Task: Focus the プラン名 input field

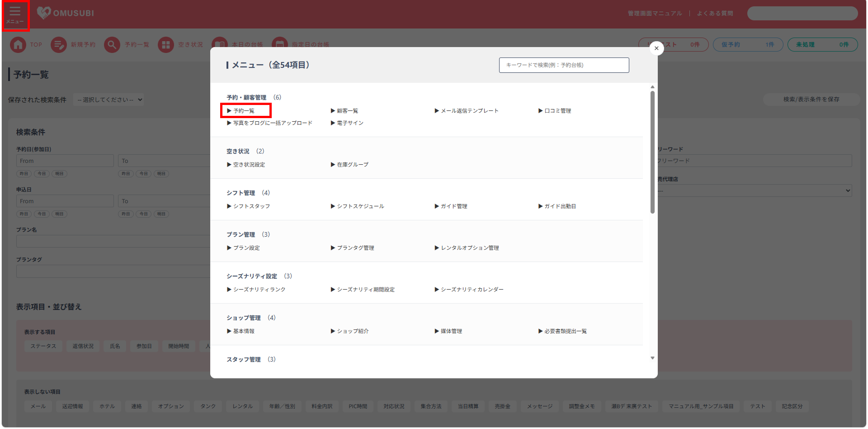Action: click(x=113, y=241)
